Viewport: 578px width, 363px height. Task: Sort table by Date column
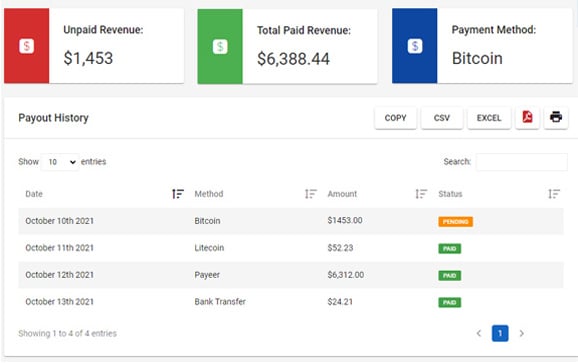[178, 193]
